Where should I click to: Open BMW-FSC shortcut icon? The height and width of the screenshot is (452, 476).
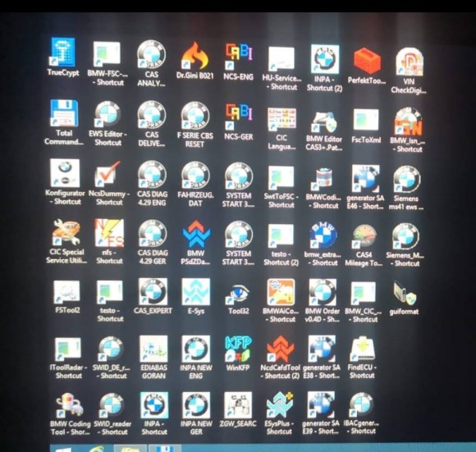[107, 55]
